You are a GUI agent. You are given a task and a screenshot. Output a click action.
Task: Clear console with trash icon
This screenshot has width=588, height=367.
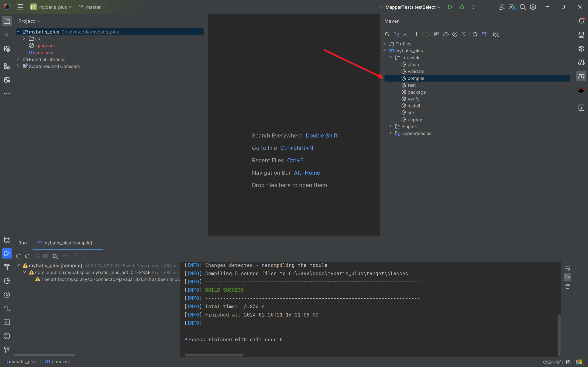coord(567,286)
